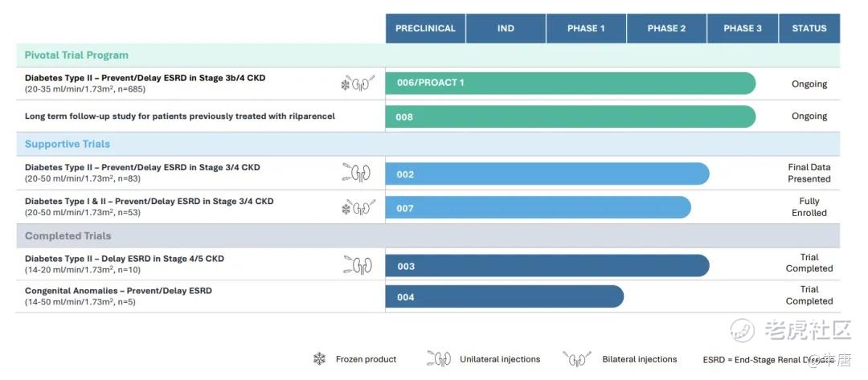Select the PRECLINICAL column header
This screenshot has width=868, height=380.
pyautogui.click(x=425, y=28)
